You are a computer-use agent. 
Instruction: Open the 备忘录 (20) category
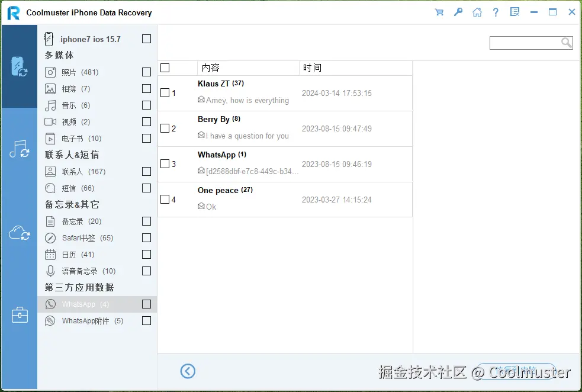[x=97, y=221]
